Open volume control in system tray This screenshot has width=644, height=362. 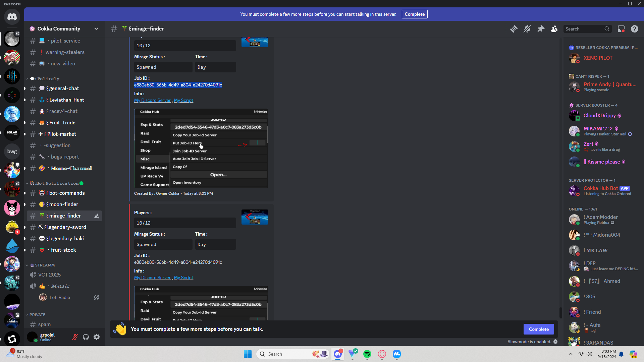(589, 354)
